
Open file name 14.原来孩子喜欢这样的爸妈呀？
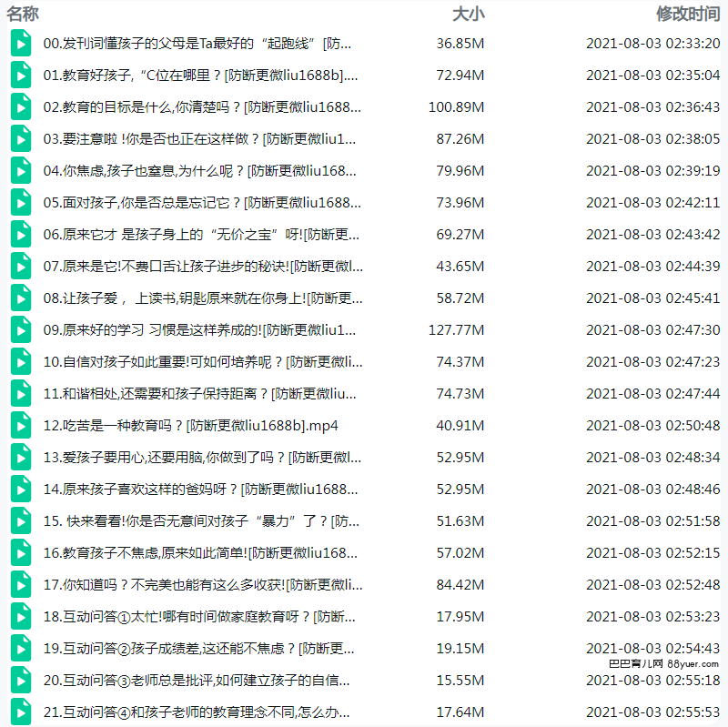(x=200, y=490)
